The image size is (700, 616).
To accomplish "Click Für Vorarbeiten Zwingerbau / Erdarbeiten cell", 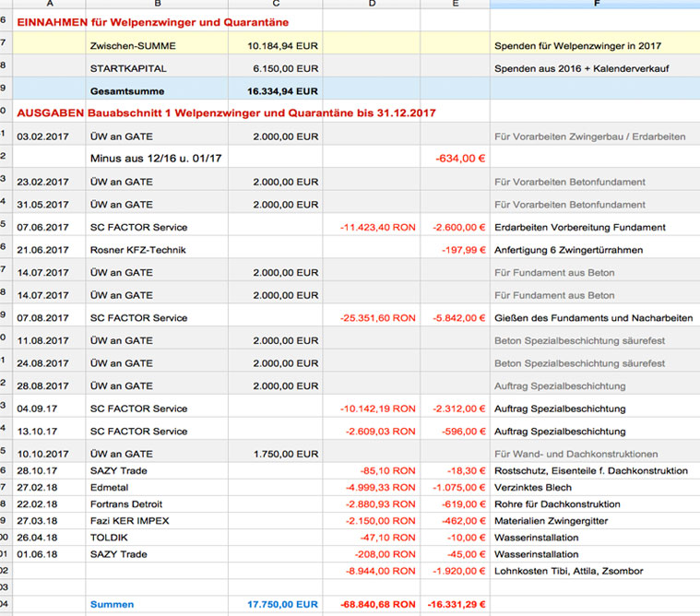I will [595, 134].
